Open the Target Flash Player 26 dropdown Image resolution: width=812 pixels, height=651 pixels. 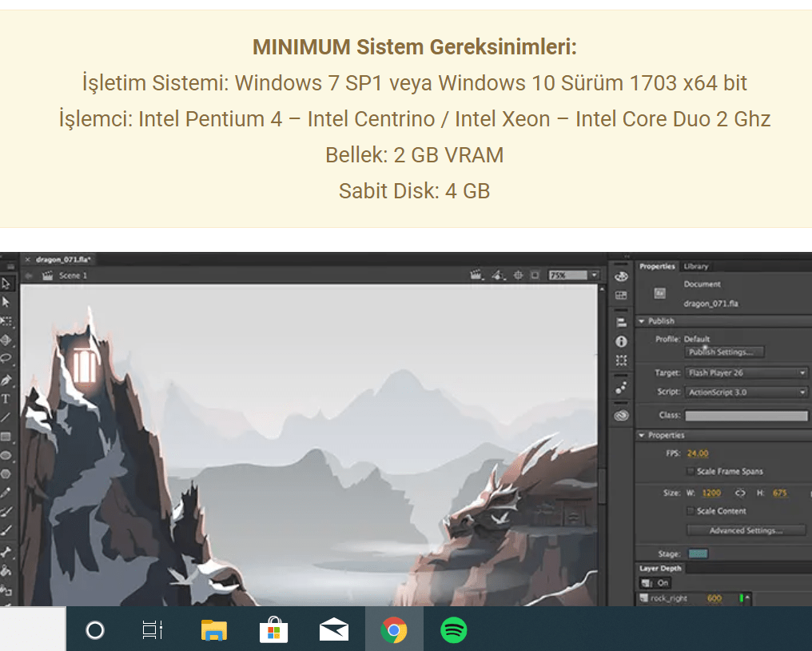746,373
